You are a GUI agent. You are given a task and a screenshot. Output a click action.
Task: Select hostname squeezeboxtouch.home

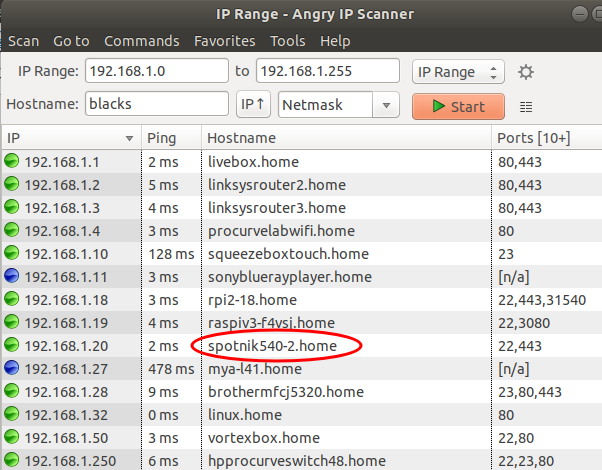(288, 254)
